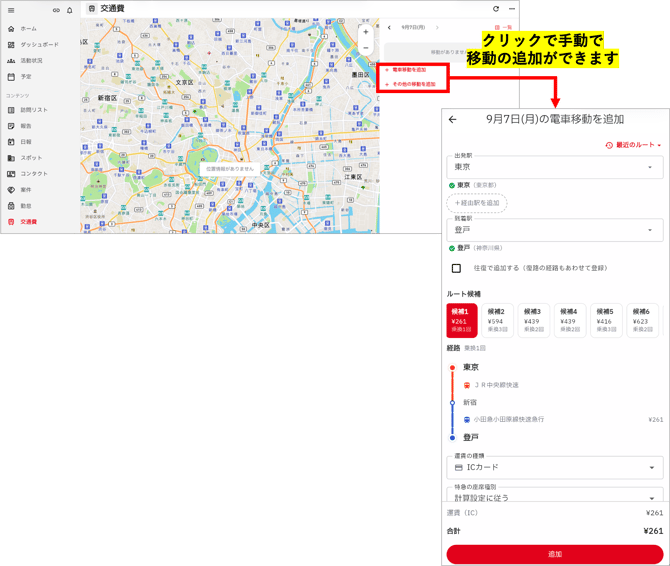Click +経由駅を追加 chip
670x566 pixels.
click(x=477, y=203)
